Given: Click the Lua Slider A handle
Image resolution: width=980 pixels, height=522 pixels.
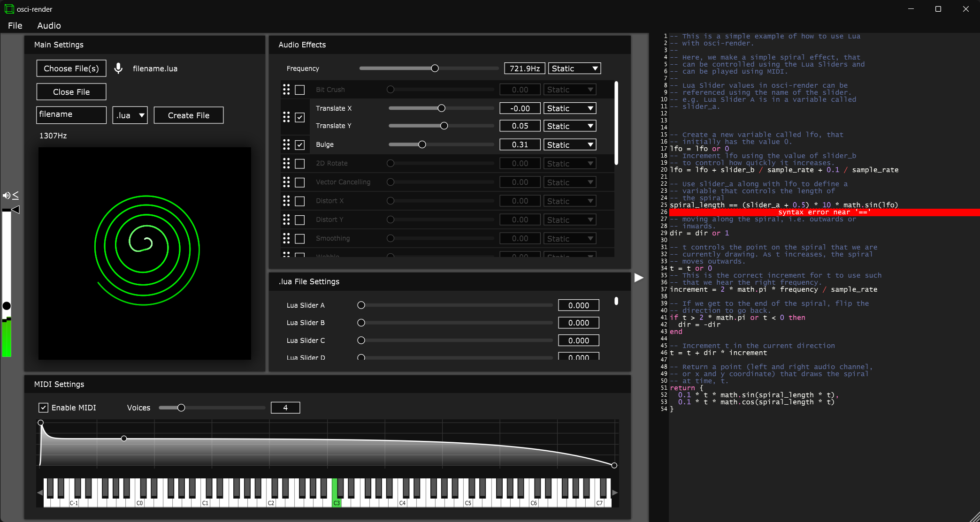Looking at the screenshot, I should coord(361,305).
